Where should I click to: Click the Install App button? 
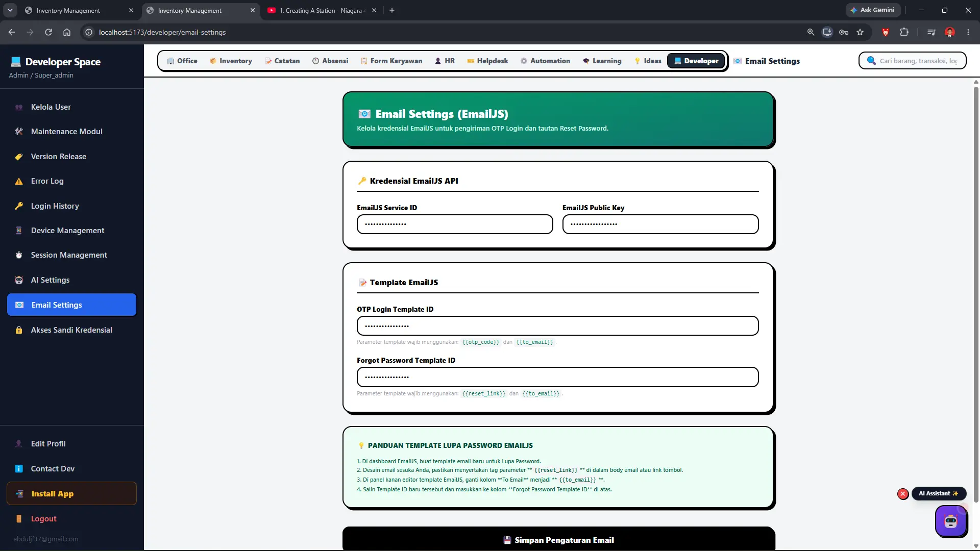point(71,494)
